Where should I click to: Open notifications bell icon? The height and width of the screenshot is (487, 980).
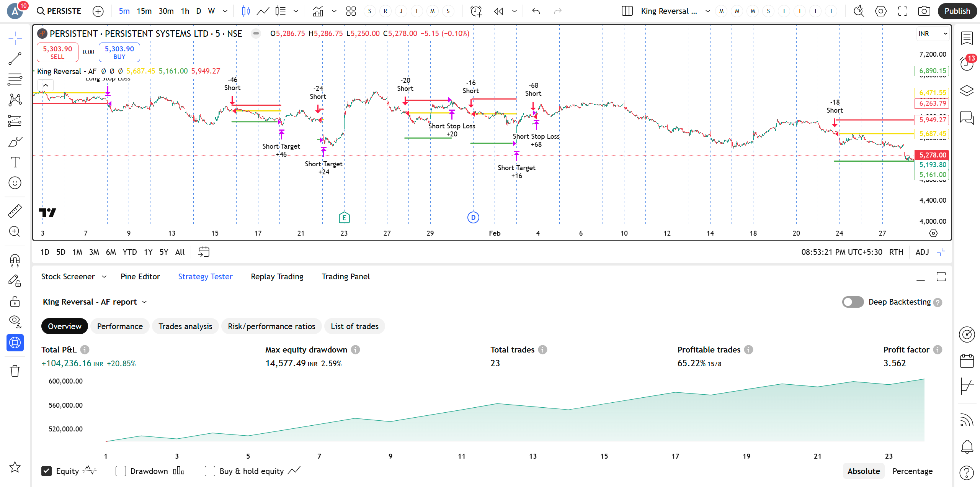[967, 446]
